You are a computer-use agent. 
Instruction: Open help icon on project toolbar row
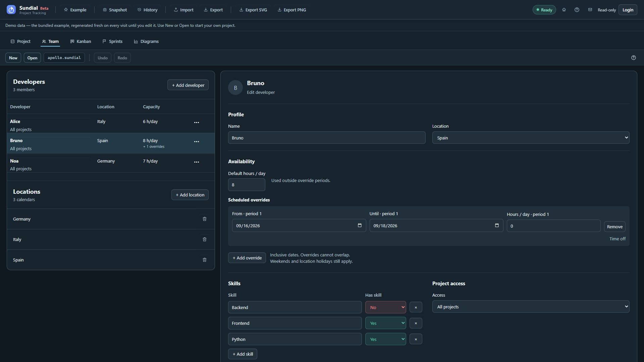(x=634, y=58)
